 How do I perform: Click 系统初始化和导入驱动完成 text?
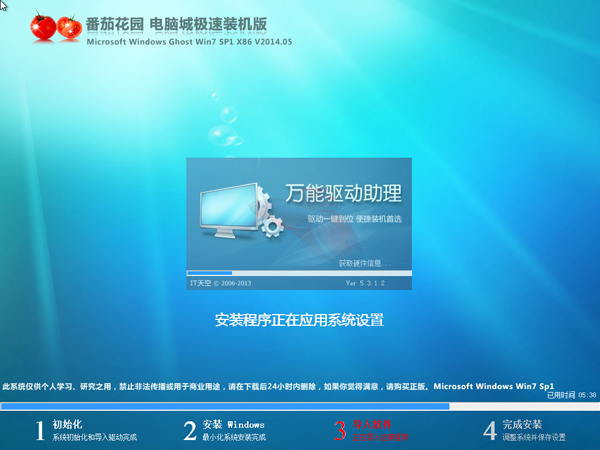pos(95,437)
